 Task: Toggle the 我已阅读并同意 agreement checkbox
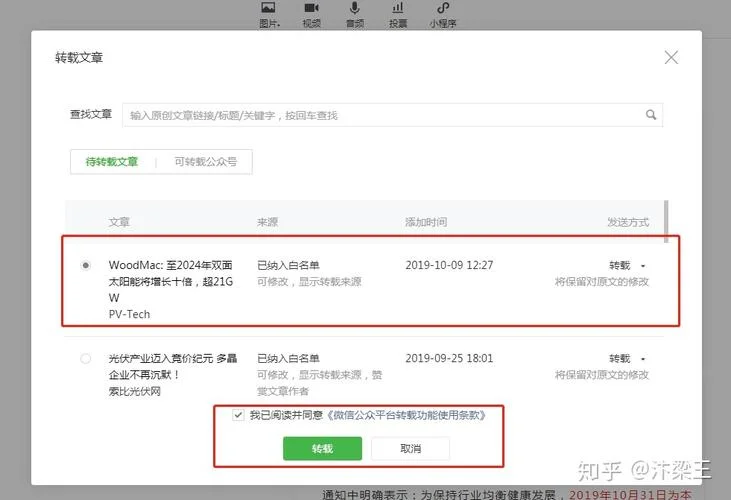tap(238, 415)
